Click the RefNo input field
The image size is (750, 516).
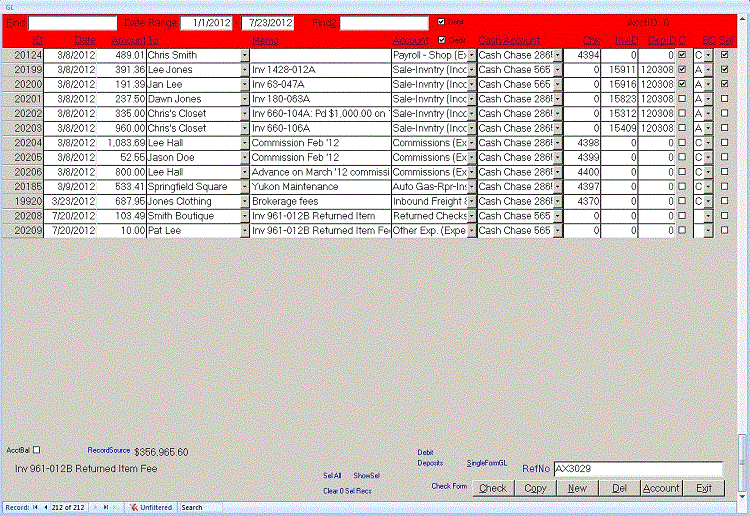click(x=636, y=469)
